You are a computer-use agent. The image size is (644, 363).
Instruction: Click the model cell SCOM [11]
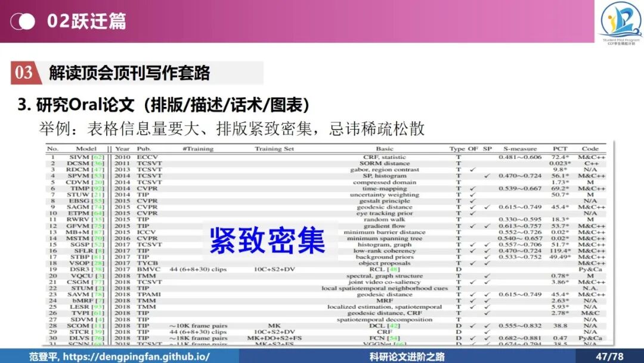(x=85, y=325)
